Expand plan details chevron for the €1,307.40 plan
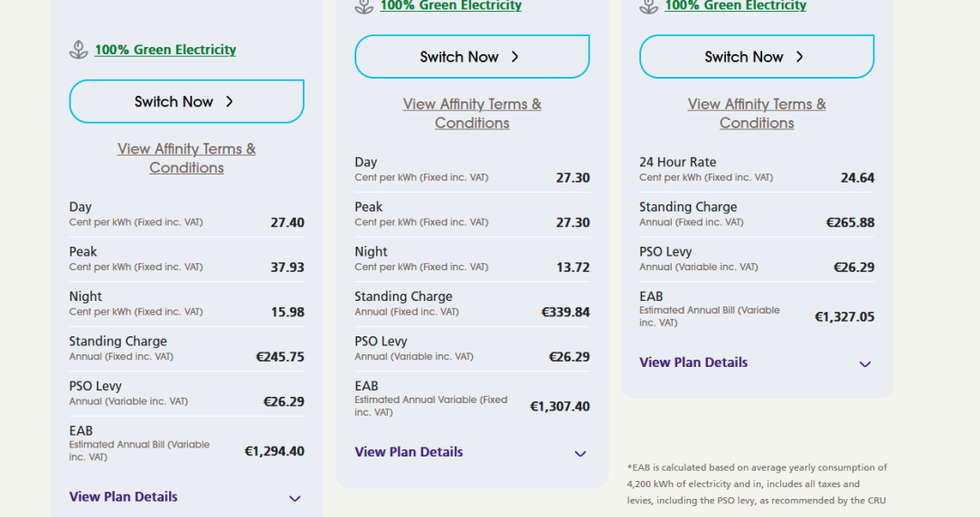Viewport: 980px width, 517px height. [x=580, y=454]
